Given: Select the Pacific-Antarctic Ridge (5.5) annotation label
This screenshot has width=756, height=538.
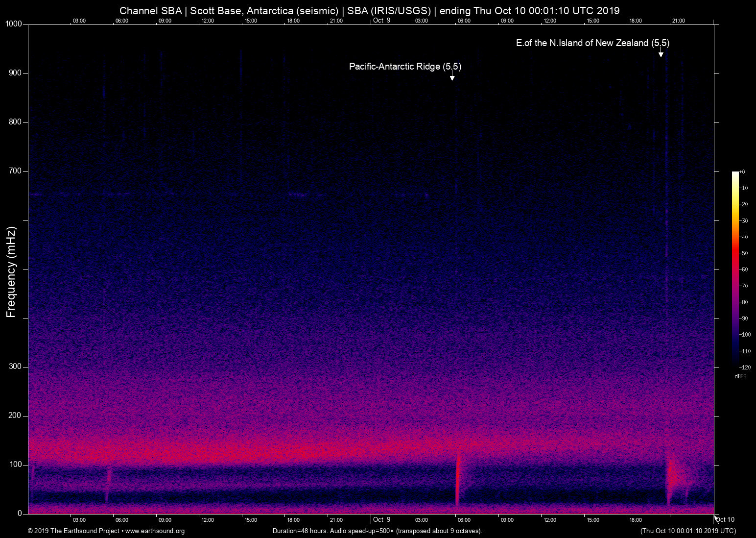Looking at the screenshot, I should point(404,66).
